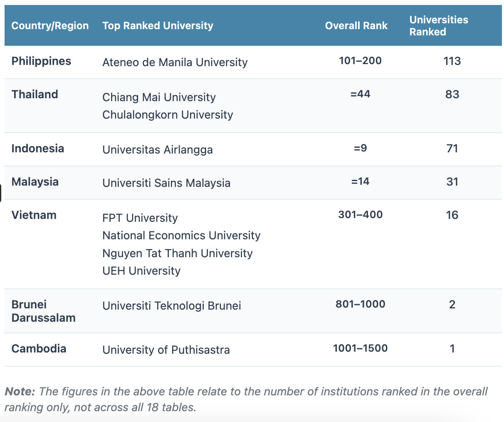Click on UEH University
The width and height of the screenshot is (504, 422).
pyautogui.click(x=141, y=271)
